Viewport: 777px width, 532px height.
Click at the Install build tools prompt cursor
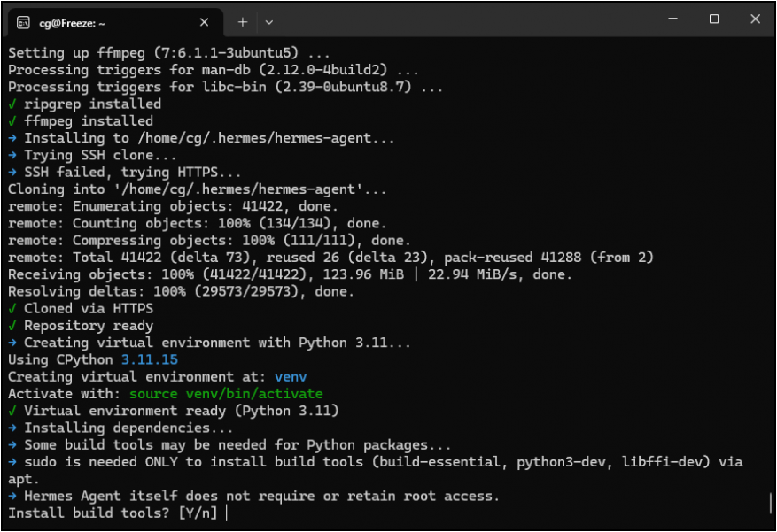(227, 513)
